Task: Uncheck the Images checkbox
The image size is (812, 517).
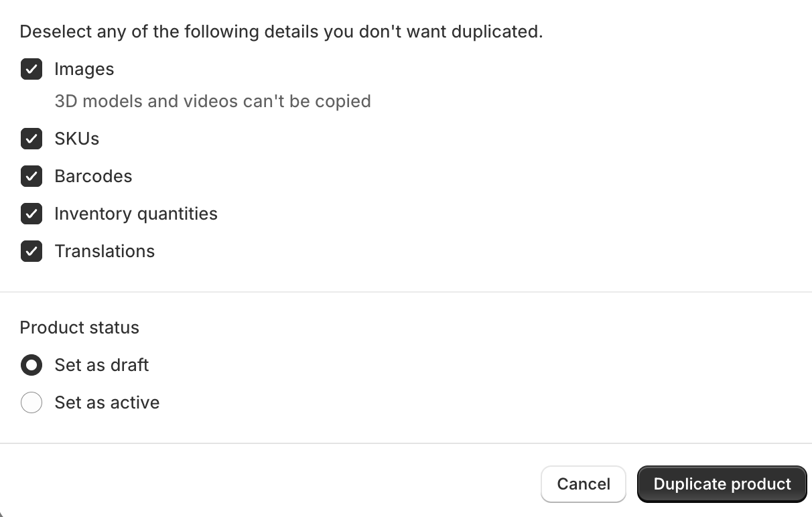Action: [x=31, y=69]
